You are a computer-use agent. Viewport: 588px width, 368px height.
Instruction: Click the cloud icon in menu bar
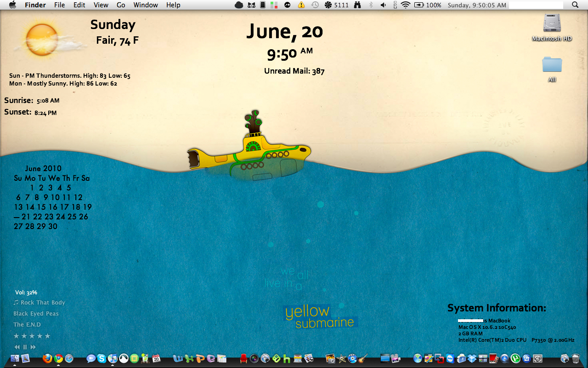[239, 5]
